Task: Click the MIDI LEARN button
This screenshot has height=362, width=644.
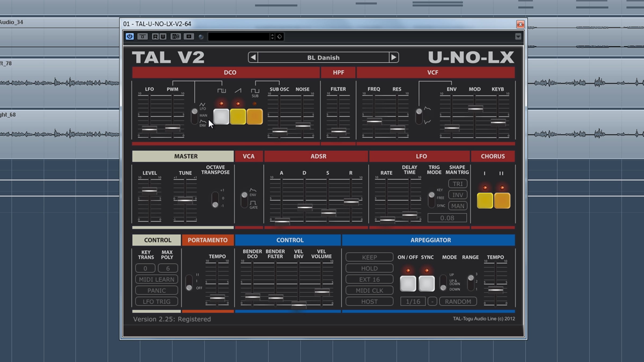Action: (x=157, y=279)
